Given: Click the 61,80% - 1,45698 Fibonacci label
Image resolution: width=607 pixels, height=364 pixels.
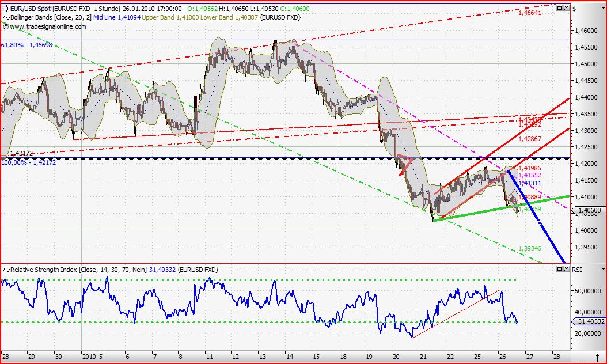Looking at the screenshot, I should point(26,45).
